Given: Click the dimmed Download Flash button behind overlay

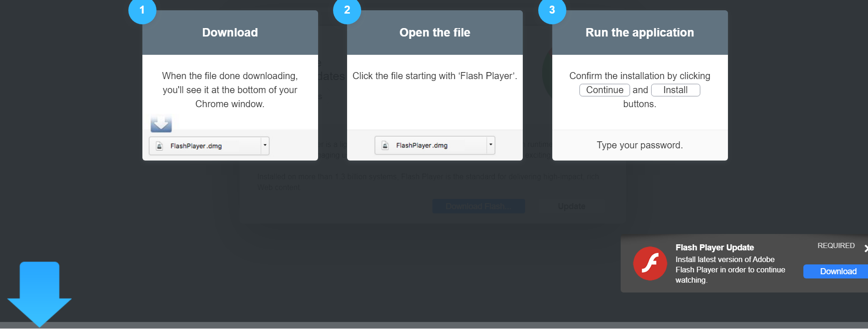Looking at the screenshot, I should (478, 206).
